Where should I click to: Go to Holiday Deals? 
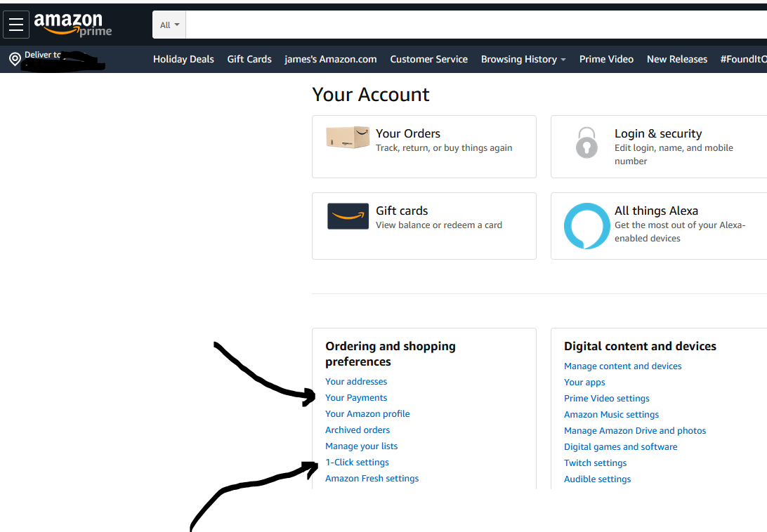coord(183,59)
